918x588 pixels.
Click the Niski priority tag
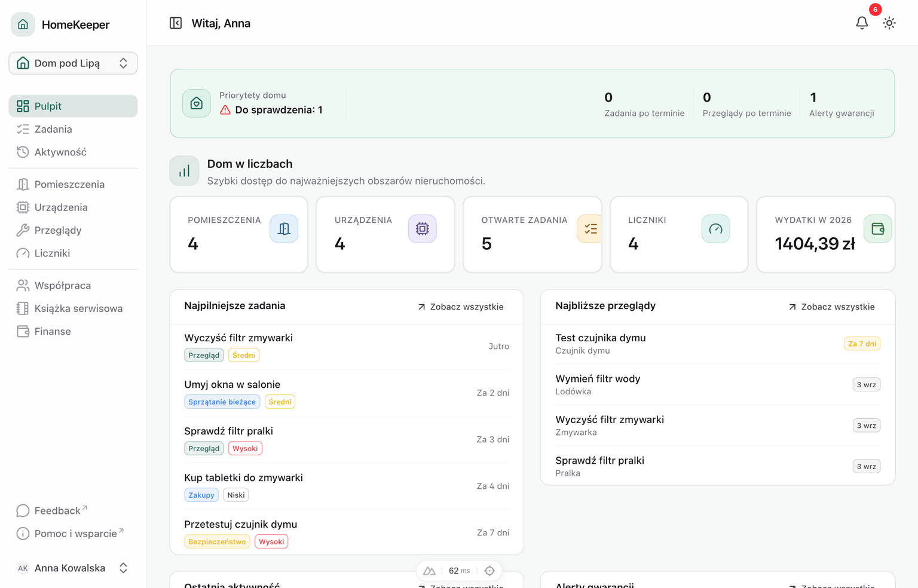236,495
